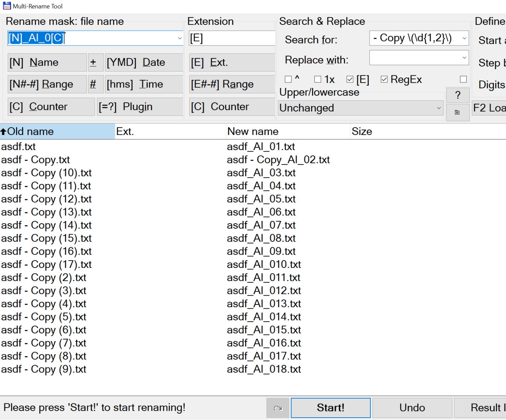Sort by the Old name column header

pyautogui.click(x=58, y=131)
